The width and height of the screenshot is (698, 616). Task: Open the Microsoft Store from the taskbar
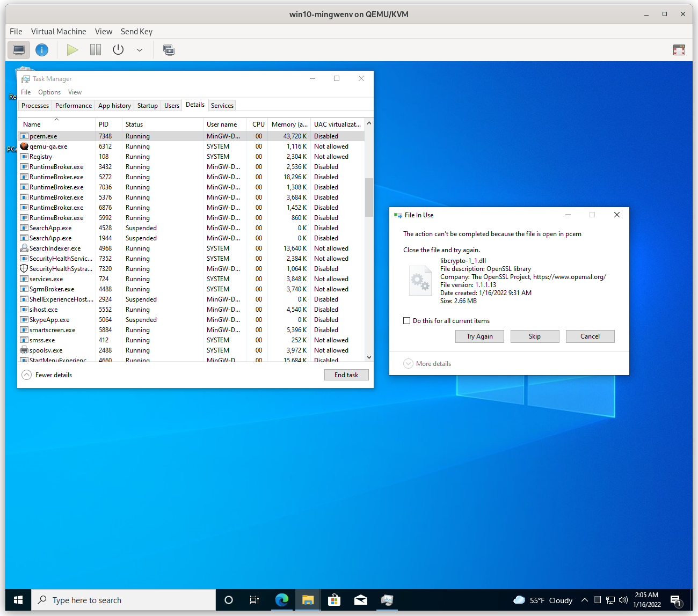pyautogui.click(x=334, y=600)
